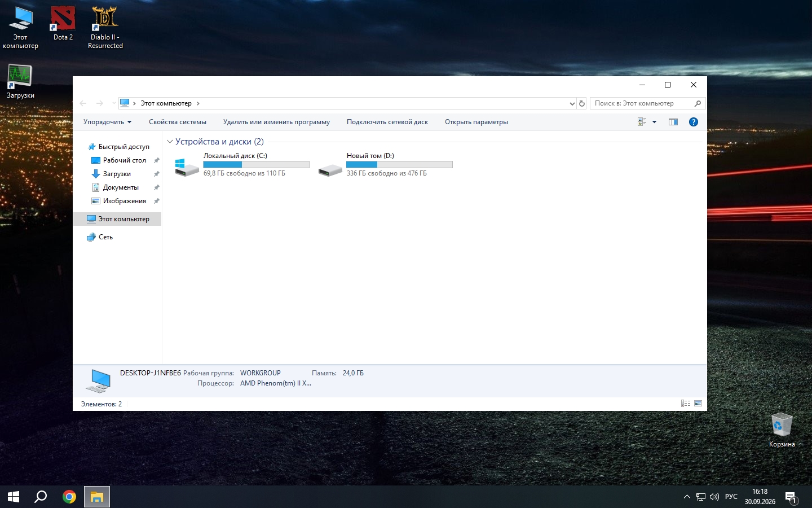Open Изображения in navigation pane
This screenshot has height=508, width=812.
[124, 201]
